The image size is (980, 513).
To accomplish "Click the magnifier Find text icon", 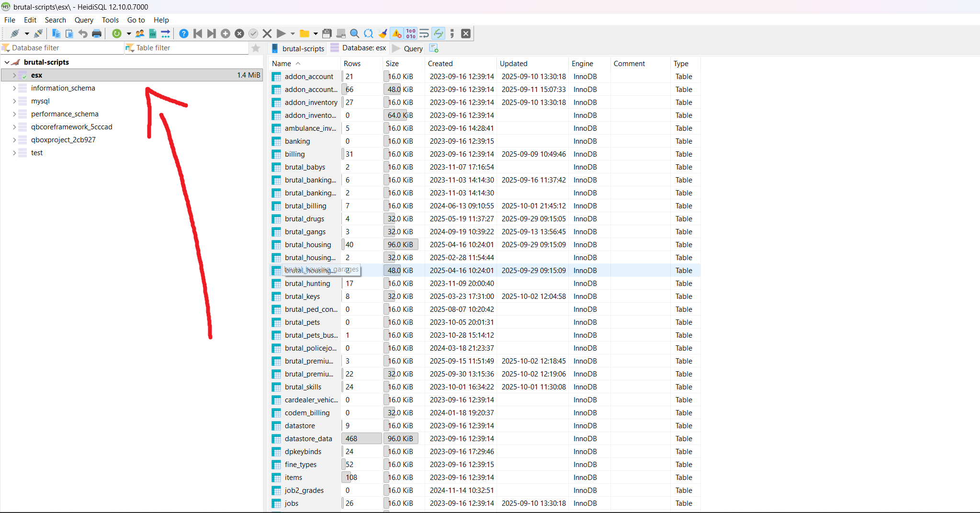I will [354, 34].
